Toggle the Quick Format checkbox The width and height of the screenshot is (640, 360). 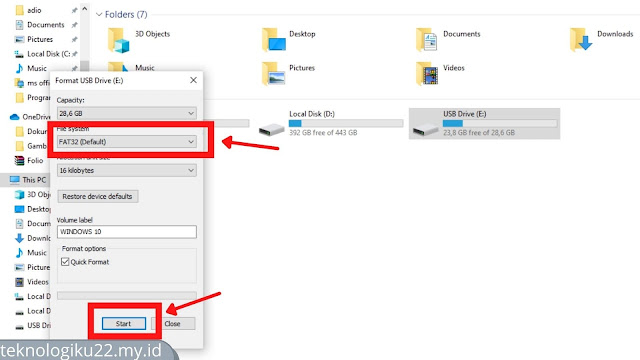point(65,262)
